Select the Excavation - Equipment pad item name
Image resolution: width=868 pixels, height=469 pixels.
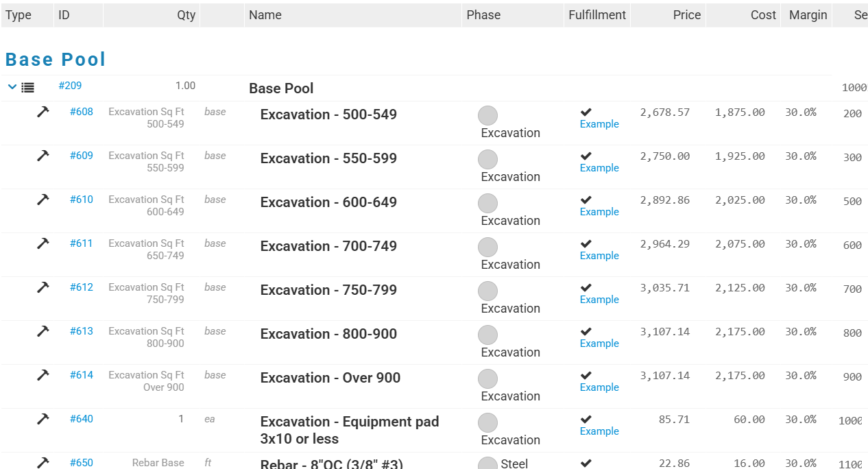pyautogui.click(x=350, y=430)
